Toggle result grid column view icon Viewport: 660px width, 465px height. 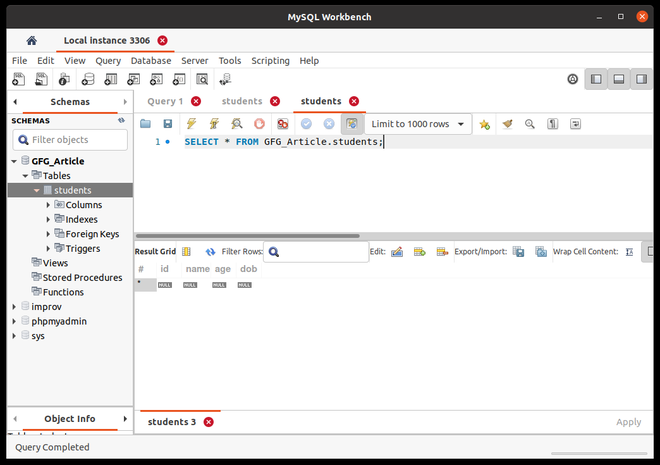186,252
